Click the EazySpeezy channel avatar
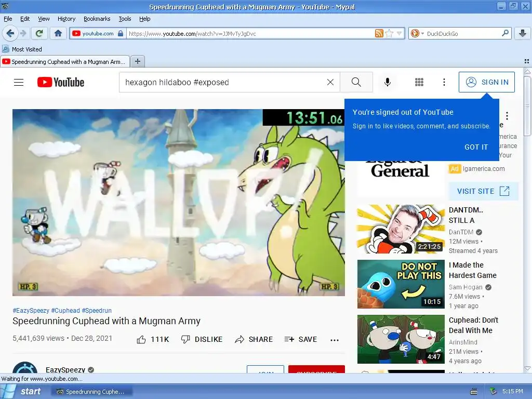 25,368
